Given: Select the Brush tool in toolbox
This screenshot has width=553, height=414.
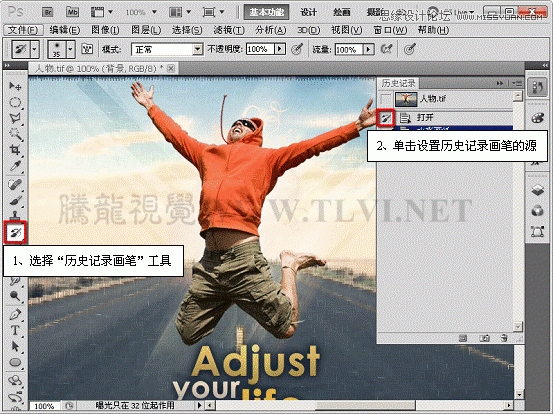Looking at the screenshot, I should pos(15,201).
